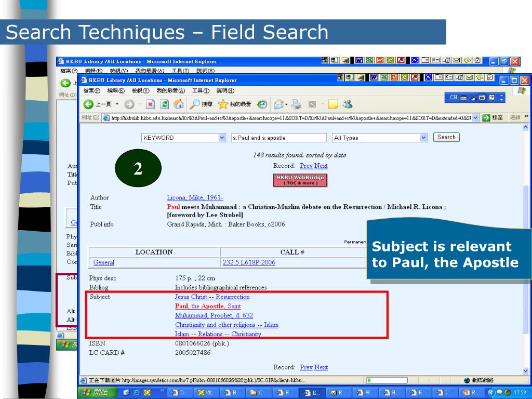This screenshot has height=399, width=532.
Task: Click the upper Next record link
Action: [321, 166]
